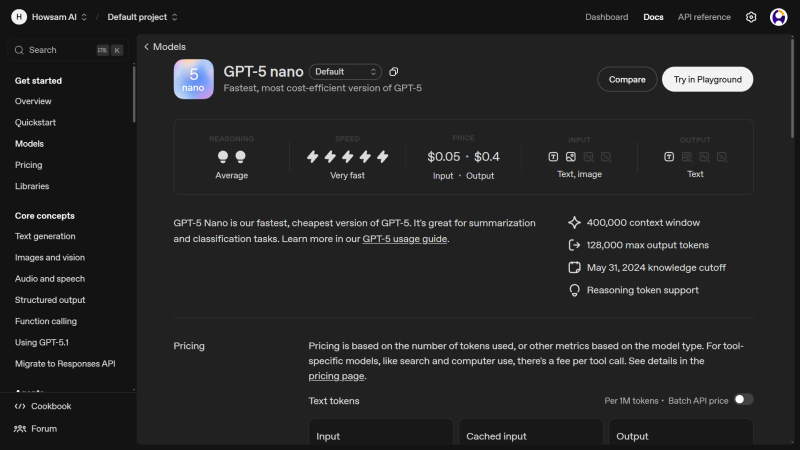This screenshot has width=800, height=450.
Task: Go back to Models list
Action: pos(165,47)
